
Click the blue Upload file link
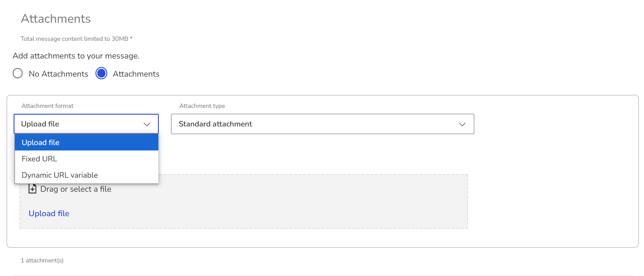[49, 213]
